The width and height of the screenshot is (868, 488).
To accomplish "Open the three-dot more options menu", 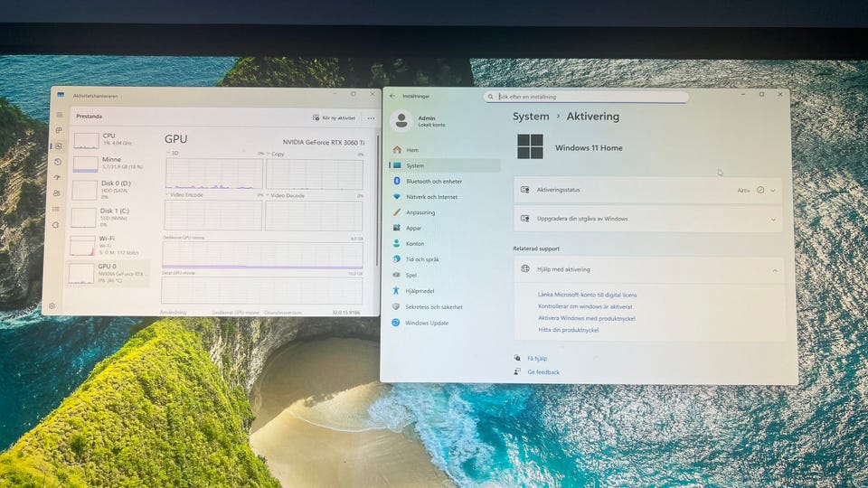I will [371, 117].
